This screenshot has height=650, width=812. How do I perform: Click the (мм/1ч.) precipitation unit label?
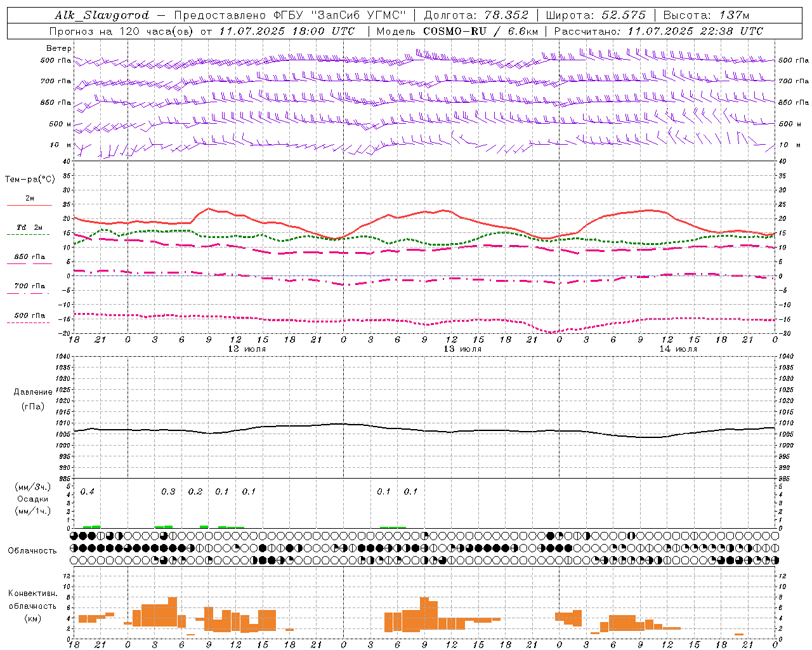[33, 511]
